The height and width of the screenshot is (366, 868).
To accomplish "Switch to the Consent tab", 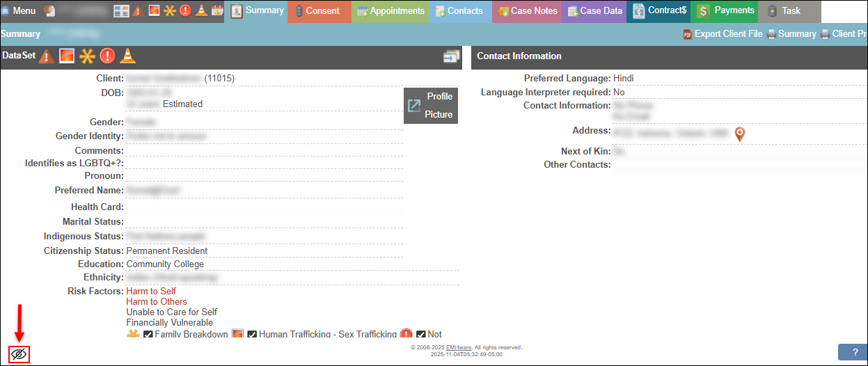I will coord(318,11).
